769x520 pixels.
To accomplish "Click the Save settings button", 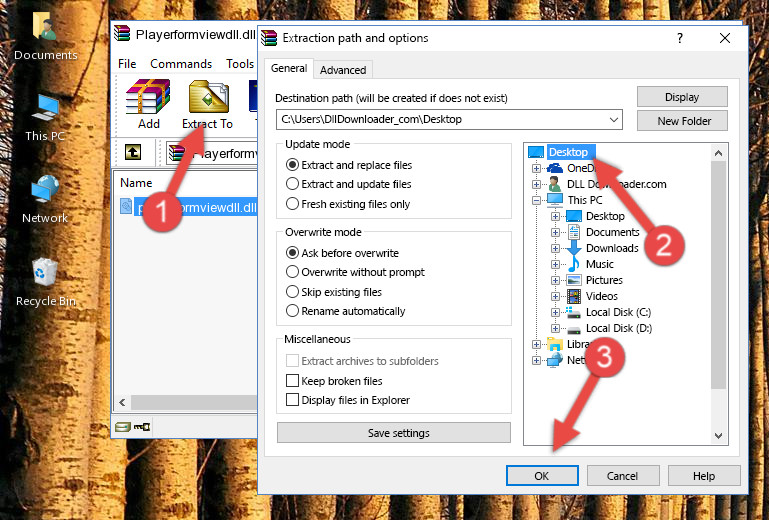I will [394, 433].
